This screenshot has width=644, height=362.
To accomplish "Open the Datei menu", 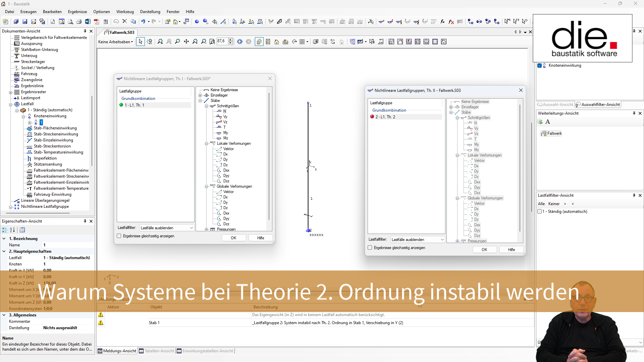I will click(x=9, y=12).
